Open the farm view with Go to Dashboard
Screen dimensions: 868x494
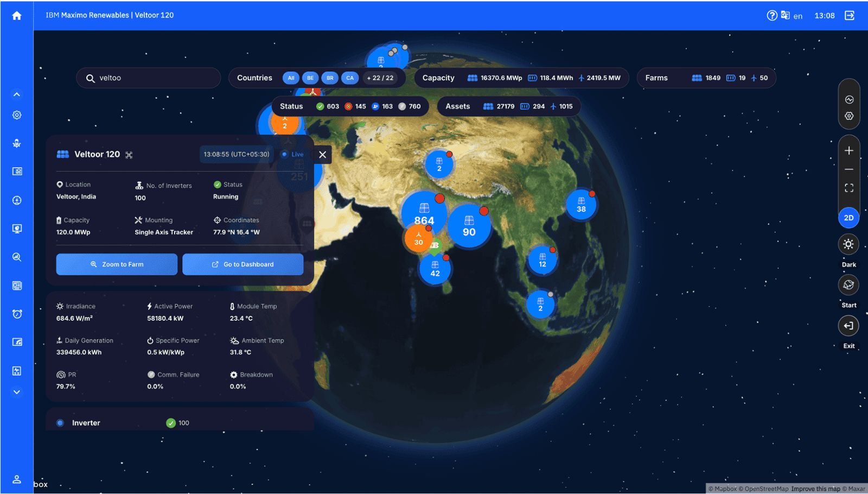242,264
